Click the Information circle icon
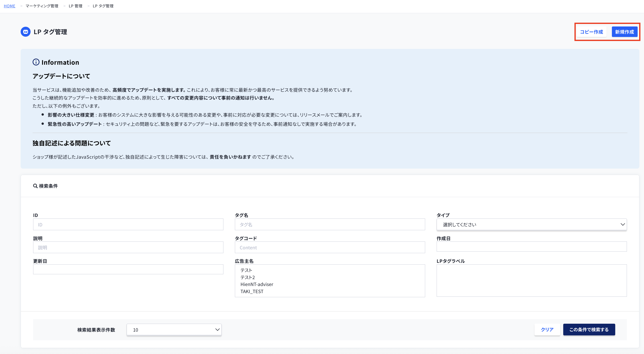The height and width of the screenshot is (354, 644). click(x=36, y=62)
